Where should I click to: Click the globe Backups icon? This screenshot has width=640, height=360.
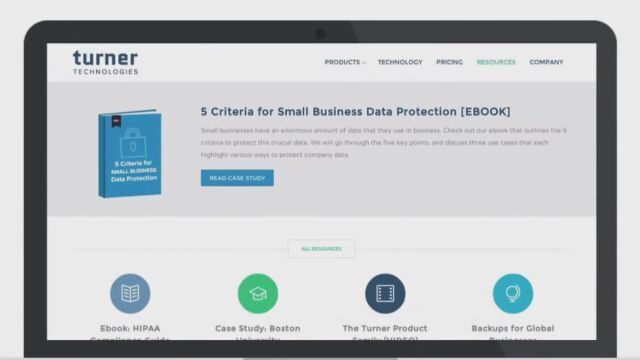[513, 293]
